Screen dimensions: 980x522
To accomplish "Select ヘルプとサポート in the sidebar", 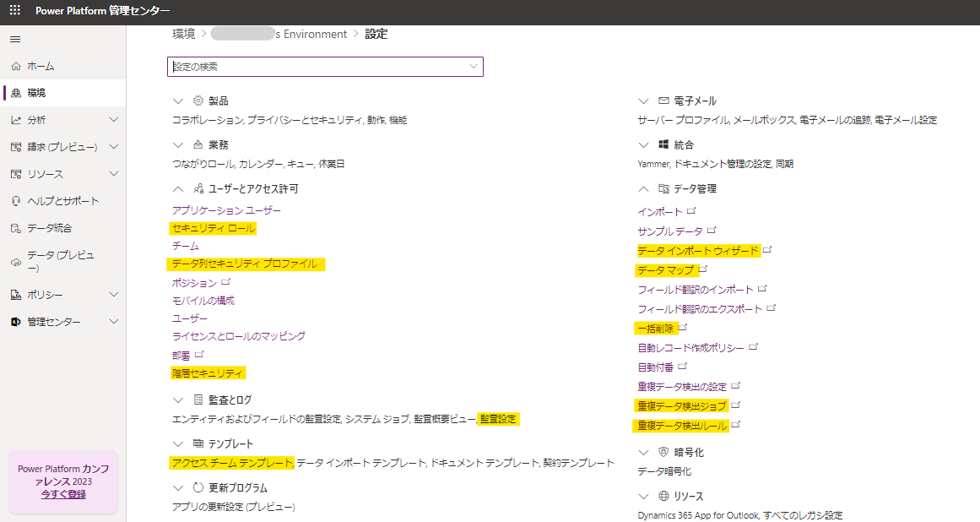I will [62, 201].
